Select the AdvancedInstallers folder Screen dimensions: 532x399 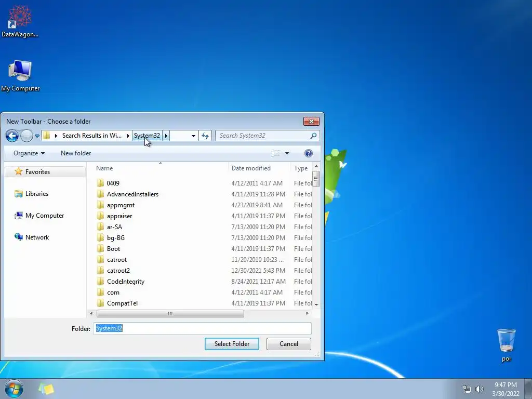pyautogui.click(x=132, y=194)
